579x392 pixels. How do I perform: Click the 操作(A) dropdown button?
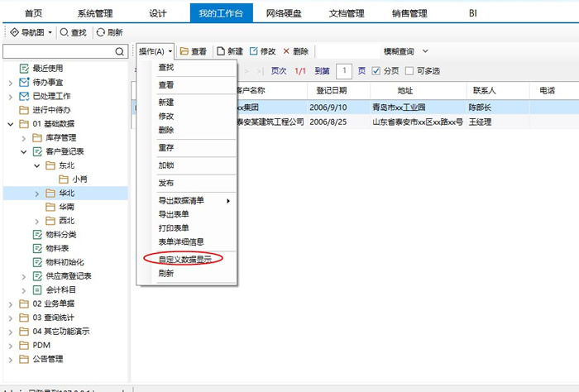pos(156,51)
